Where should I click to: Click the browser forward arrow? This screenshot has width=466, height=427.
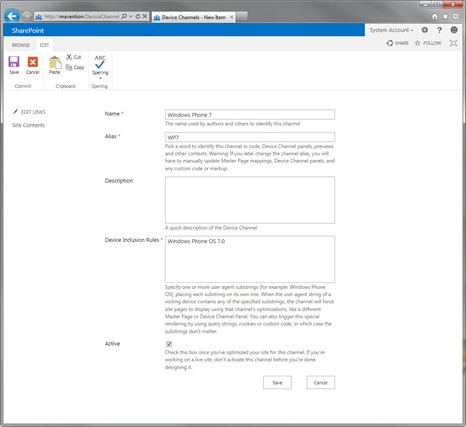click(x=27, y=16)
